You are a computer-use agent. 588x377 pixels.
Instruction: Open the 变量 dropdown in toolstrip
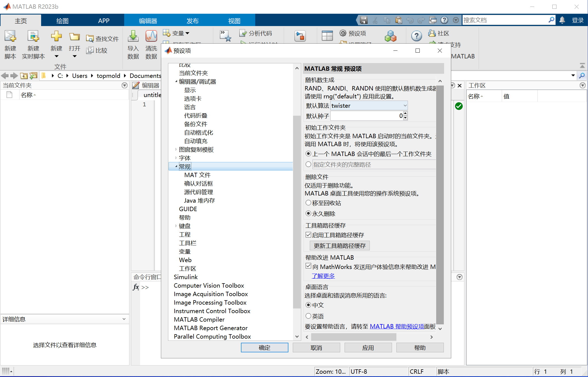point(187,33)
